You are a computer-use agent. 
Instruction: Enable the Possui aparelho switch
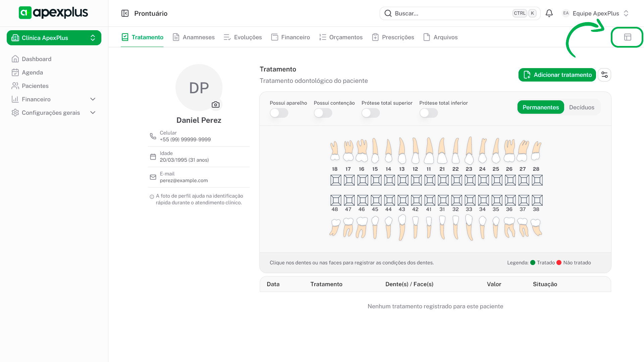point(279,113)
